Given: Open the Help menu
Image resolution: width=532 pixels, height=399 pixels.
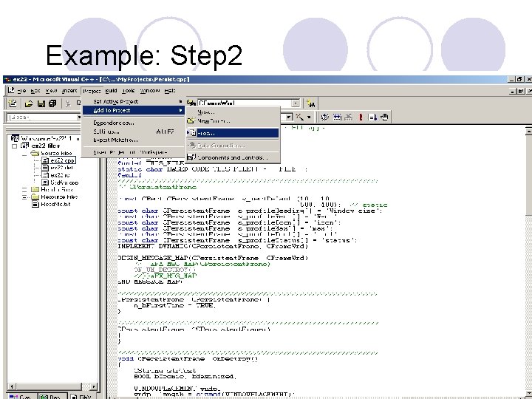Looking at the screenshot, I should 170,91.
